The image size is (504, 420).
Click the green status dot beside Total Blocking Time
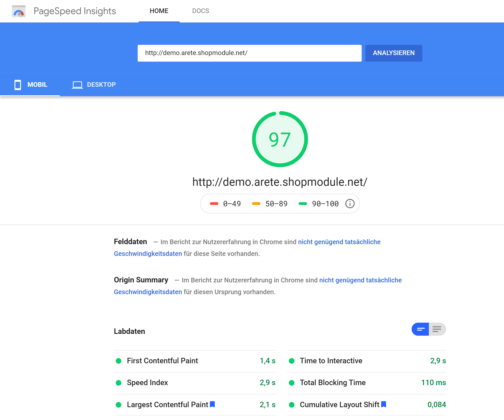292,383
